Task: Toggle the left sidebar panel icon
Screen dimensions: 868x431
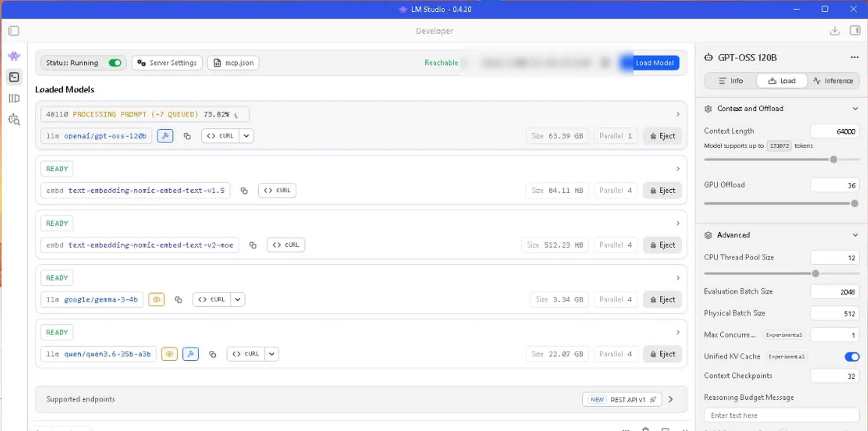Action: coord(14,31)
